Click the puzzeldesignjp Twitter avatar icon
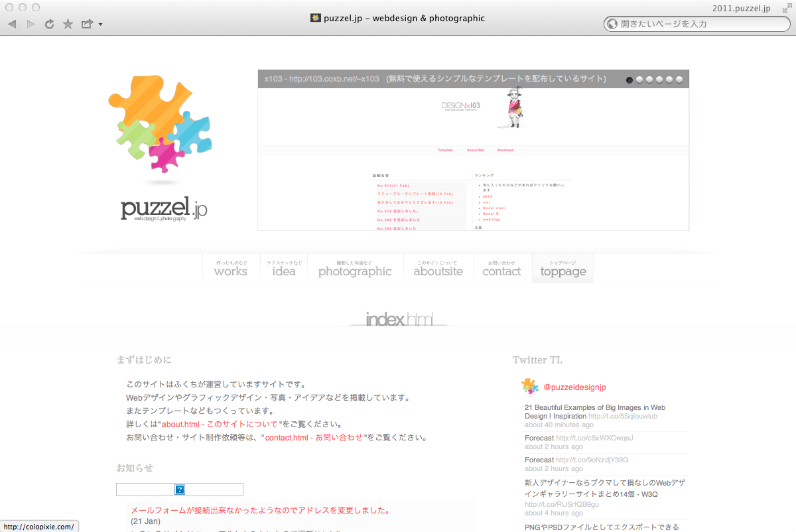Screen dimensions: 796x532 pyautogui.click(x=529, y=386)
